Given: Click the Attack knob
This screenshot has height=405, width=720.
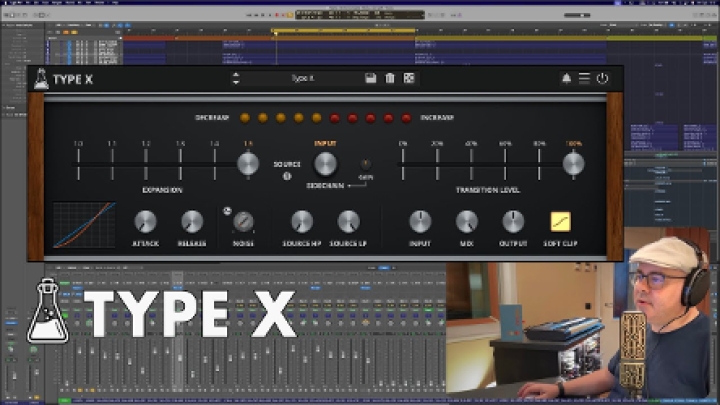Looking at the screenshot, I should pyautogui.click(x=145, y=222).
